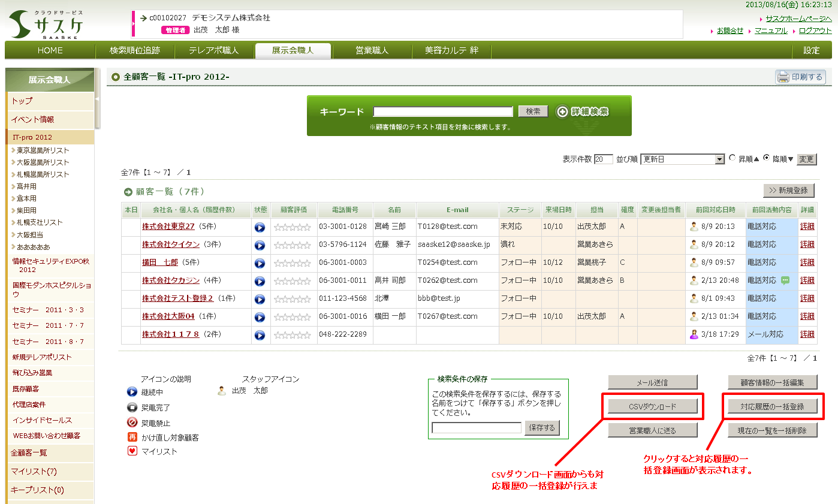
Task: Click the printer icon 印刷する
Action: click(783, 77)
